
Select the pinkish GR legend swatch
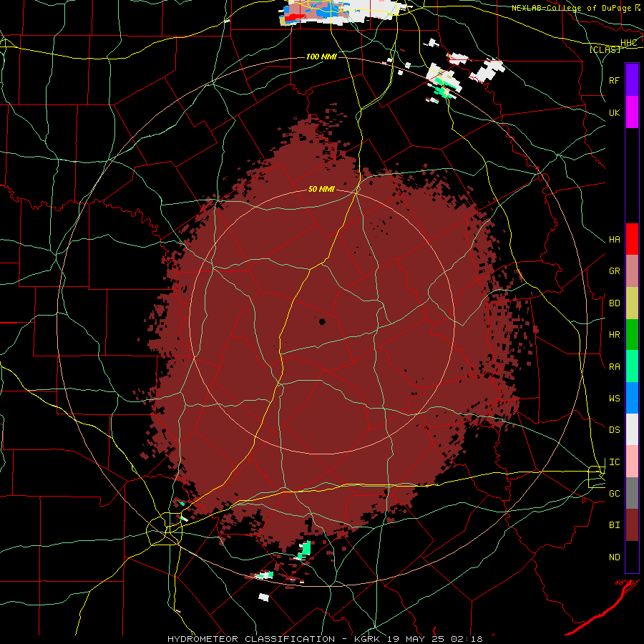(x=632, y=271)
